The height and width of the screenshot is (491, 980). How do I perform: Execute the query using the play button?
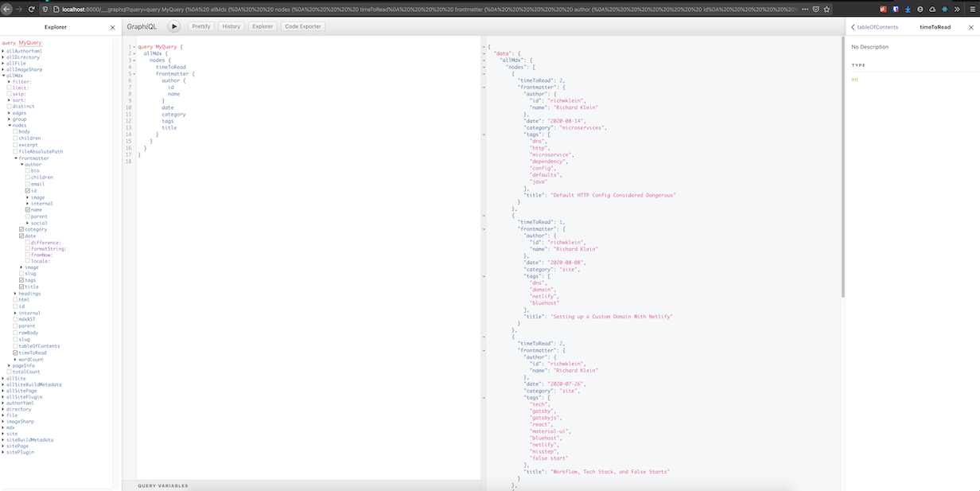click(x=173, y=26)
